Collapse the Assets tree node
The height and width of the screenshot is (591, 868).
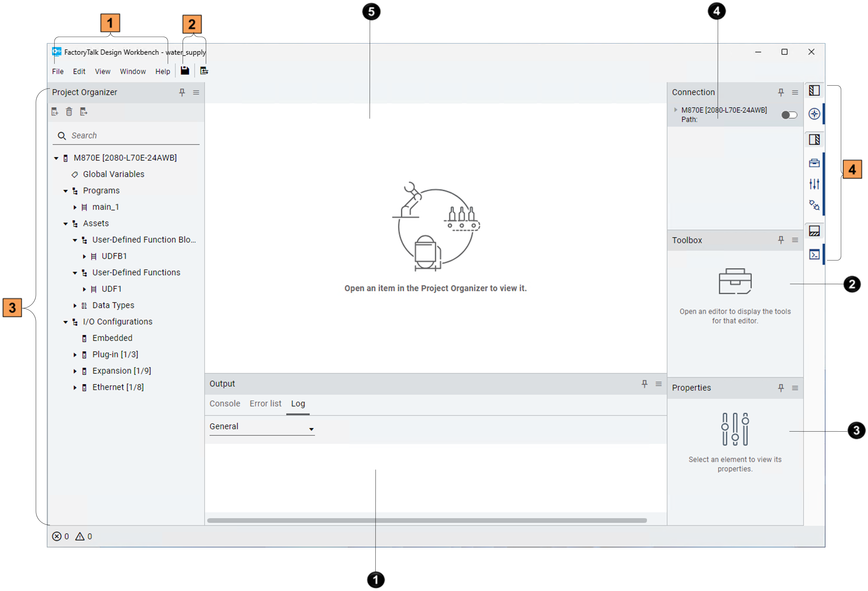pyautogui.click(x=65, y=224)
